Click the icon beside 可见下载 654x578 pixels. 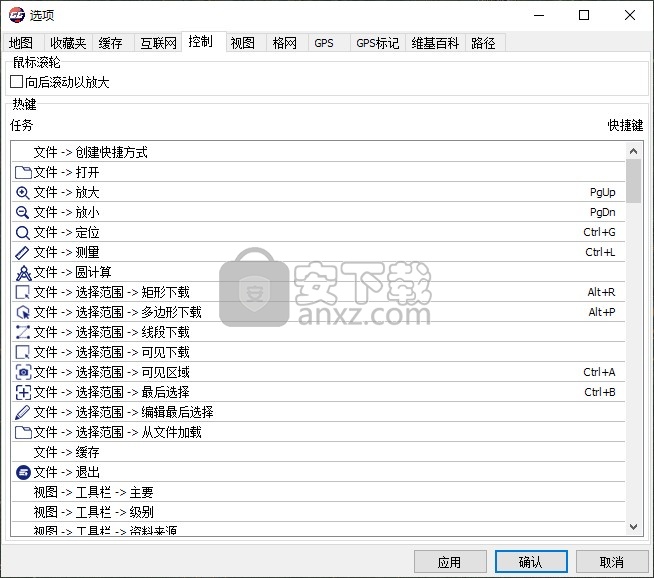(x=23, y=352)
